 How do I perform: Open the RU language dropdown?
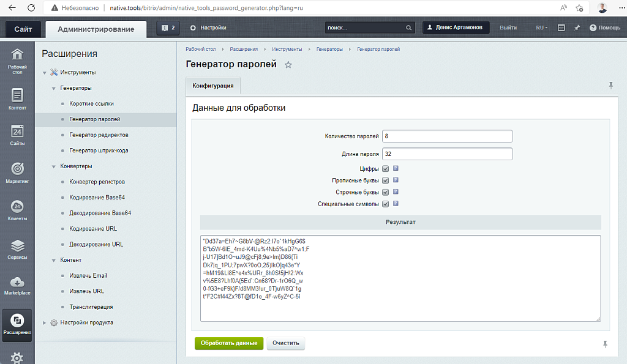(x=541, y=28)
